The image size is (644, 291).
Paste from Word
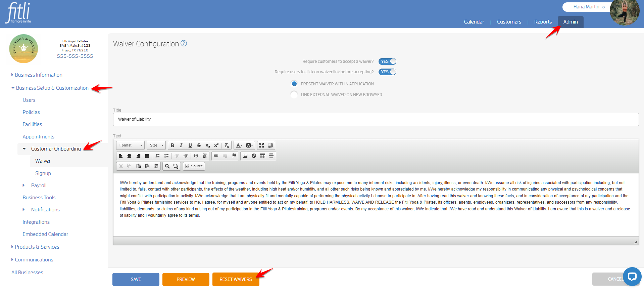156,166
